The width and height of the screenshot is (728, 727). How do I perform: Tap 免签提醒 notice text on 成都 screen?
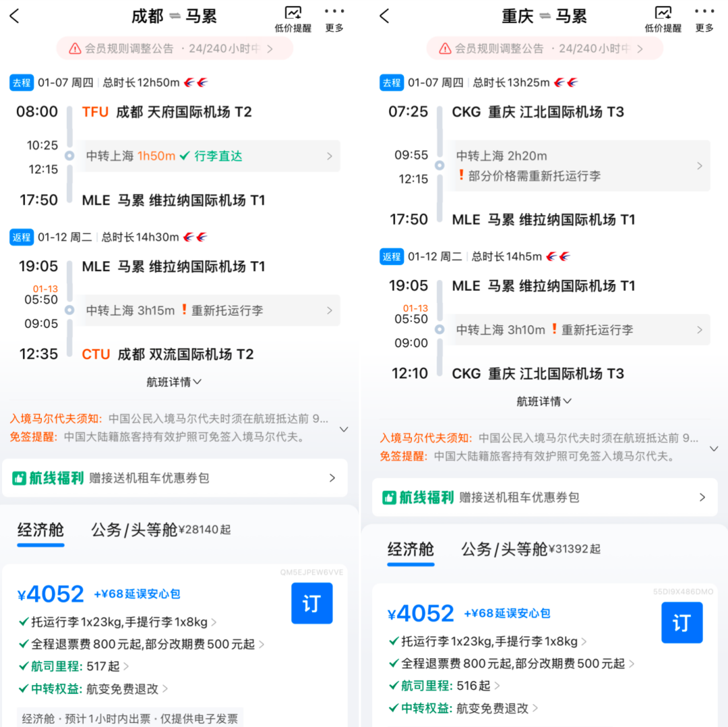click(x=157, y=437)
